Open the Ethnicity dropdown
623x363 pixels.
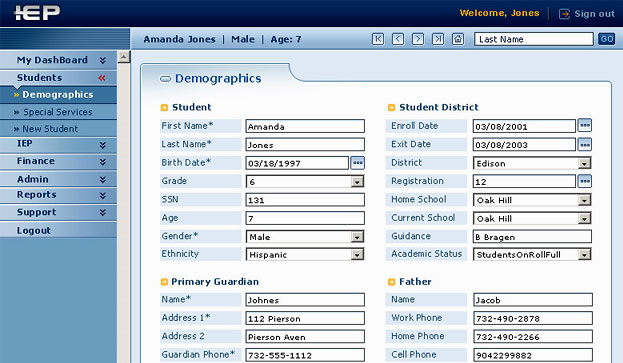coord(357,255)
